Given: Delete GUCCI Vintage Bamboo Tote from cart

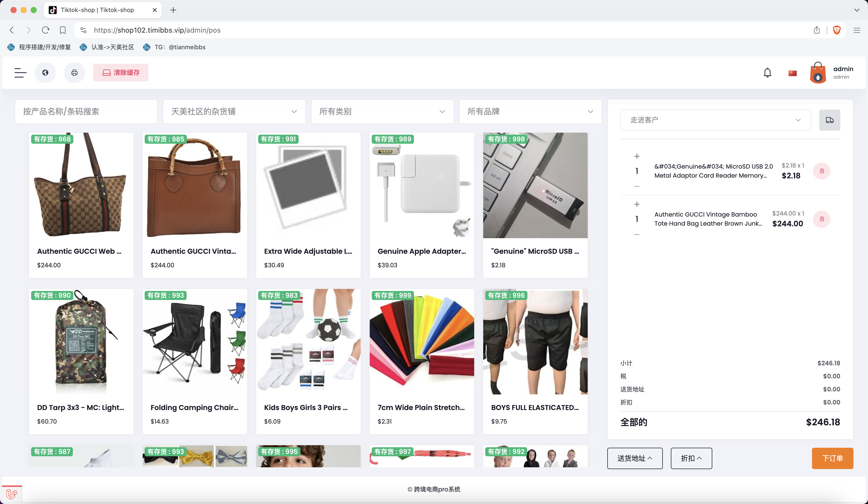Looking at the screenshot, I should [822, 219].
